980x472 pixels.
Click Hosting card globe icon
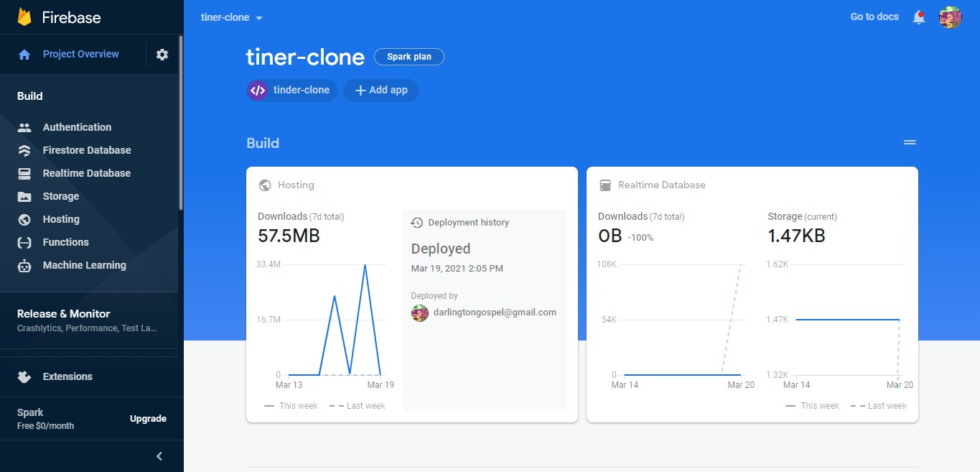[264, 185]
